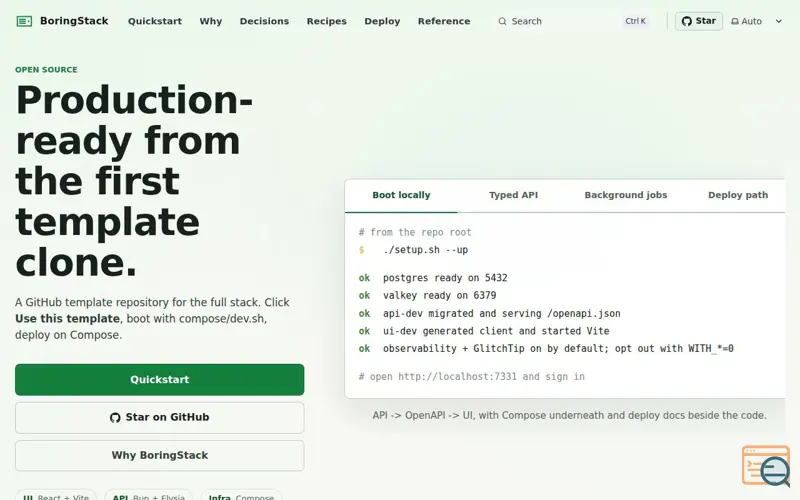800x500 pixels.
Task: Click the laptop icon beside Auto
Action: pyautogui.click(x=735, y=21)
